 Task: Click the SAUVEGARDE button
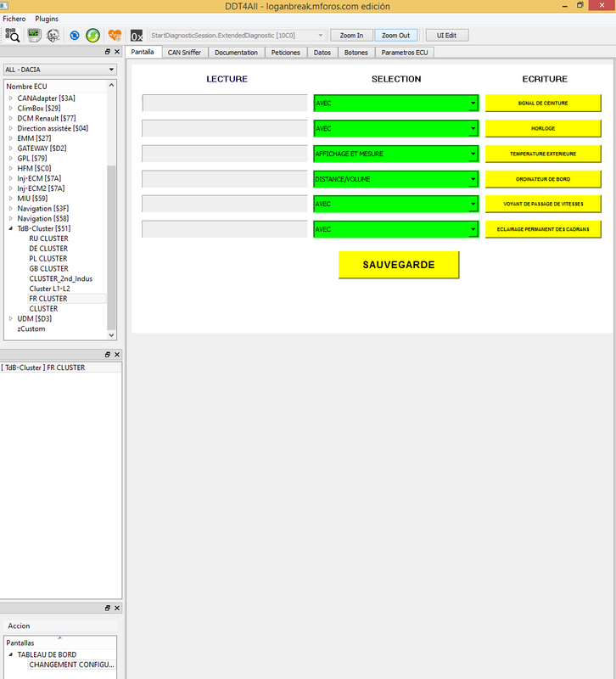point(399,265)
